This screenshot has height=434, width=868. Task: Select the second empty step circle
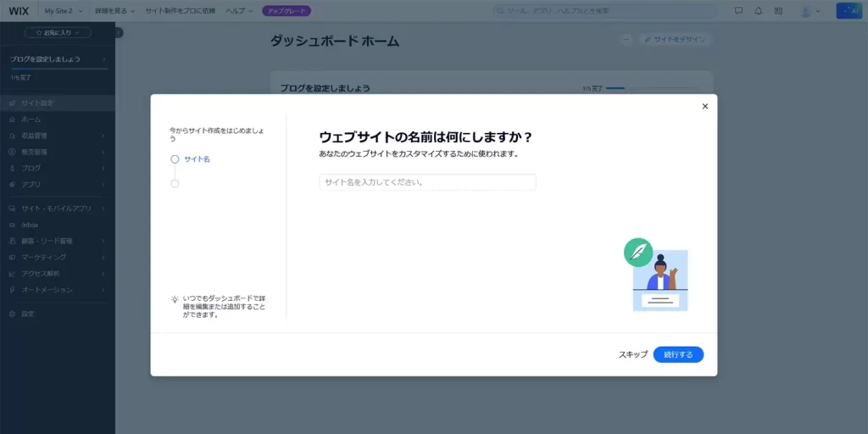175,183
